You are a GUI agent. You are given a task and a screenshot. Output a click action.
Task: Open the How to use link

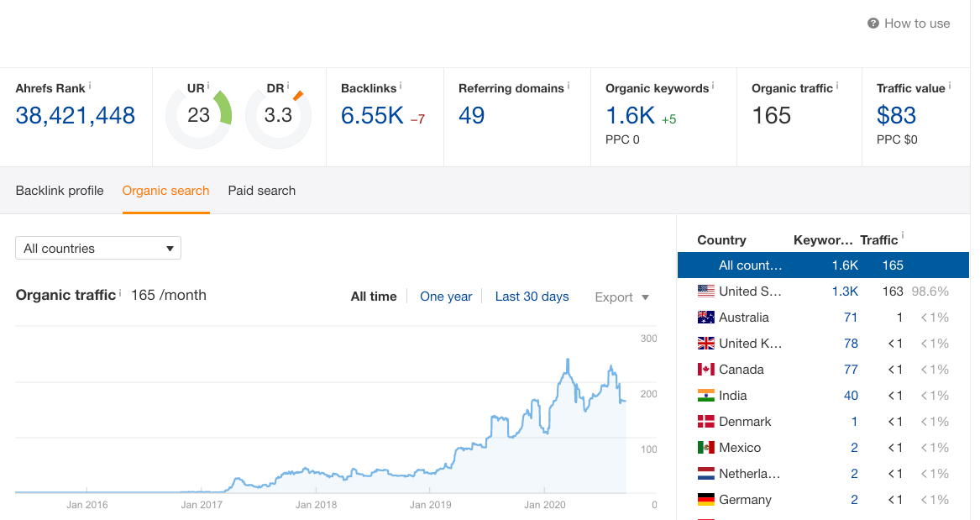coord(917,24)
